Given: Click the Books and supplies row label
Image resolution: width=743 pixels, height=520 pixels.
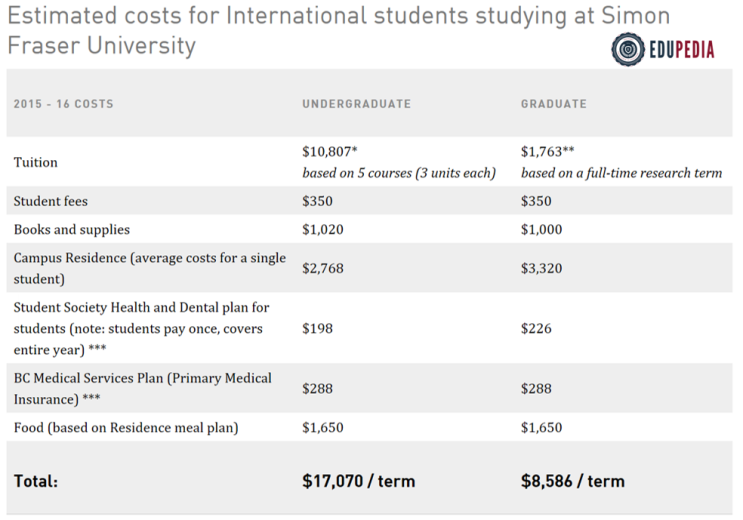Looking at the screenshot, I should [x=72, y=229].
